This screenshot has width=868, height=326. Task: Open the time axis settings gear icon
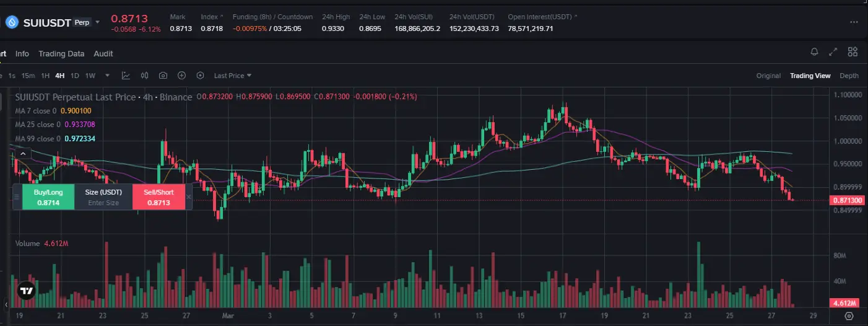coord(848,316)
